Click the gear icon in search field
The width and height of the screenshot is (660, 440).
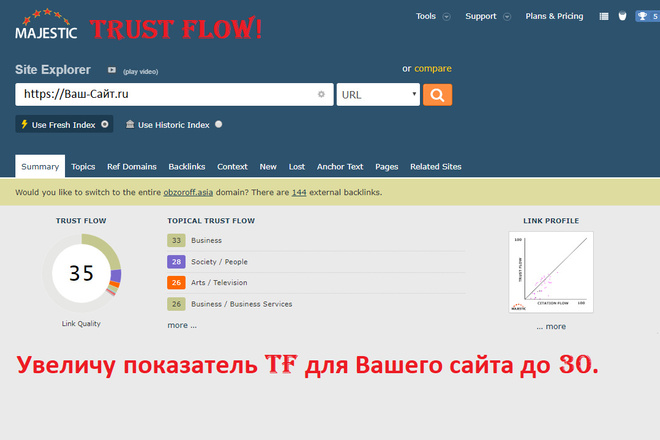coord(321,94)
